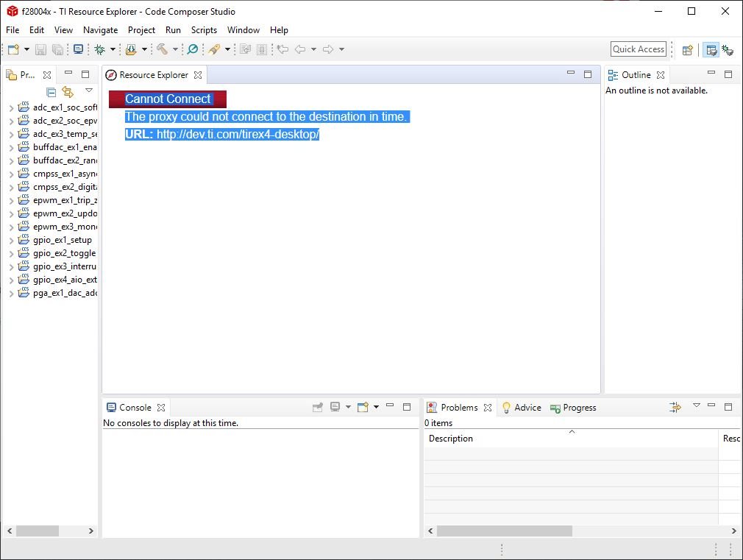
Task: Expand the buffdac_ex1 project node
Action: tap(11, 148)
